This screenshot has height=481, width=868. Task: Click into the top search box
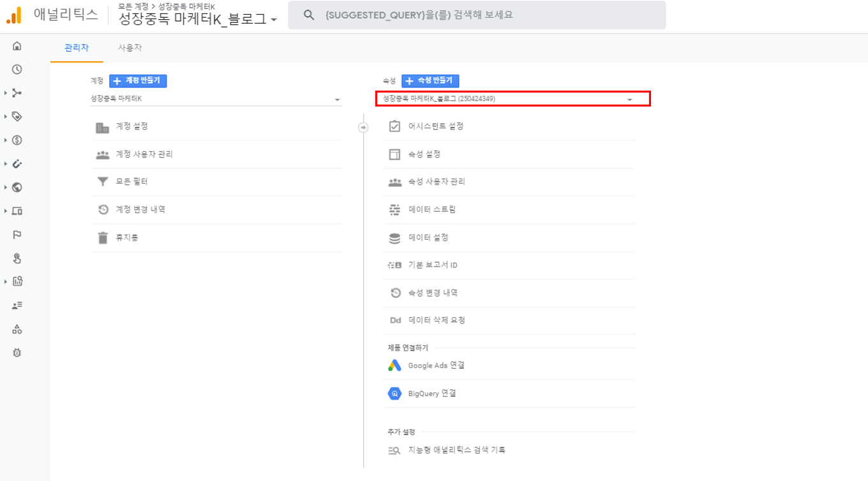coord(477,15)
